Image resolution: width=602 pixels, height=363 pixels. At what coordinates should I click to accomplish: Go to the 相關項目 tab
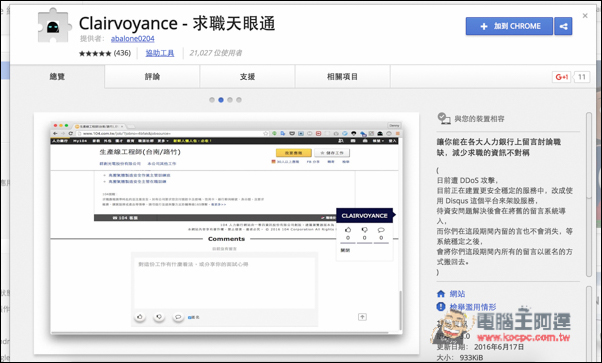click(342, 76)
